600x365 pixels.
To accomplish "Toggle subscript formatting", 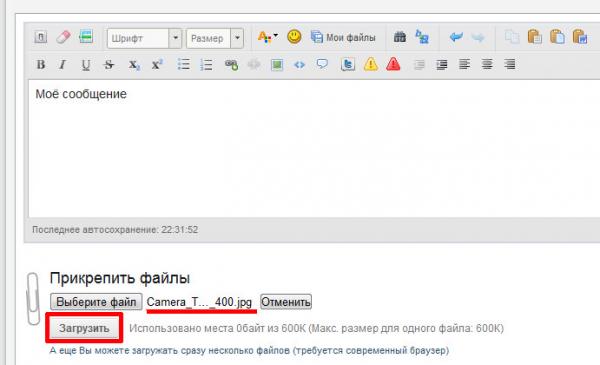I will pyautogui.click(x=134, y=65).
